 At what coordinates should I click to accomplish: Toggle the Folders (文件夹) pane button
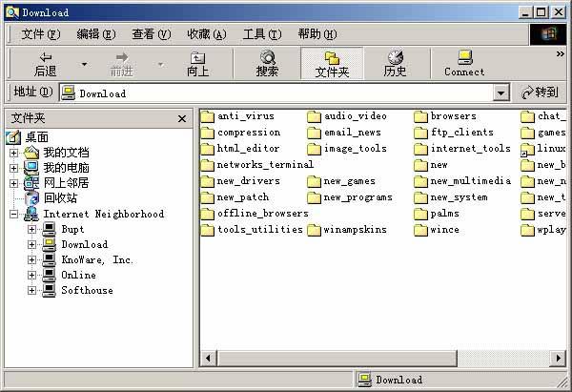[x=332, y=63]
